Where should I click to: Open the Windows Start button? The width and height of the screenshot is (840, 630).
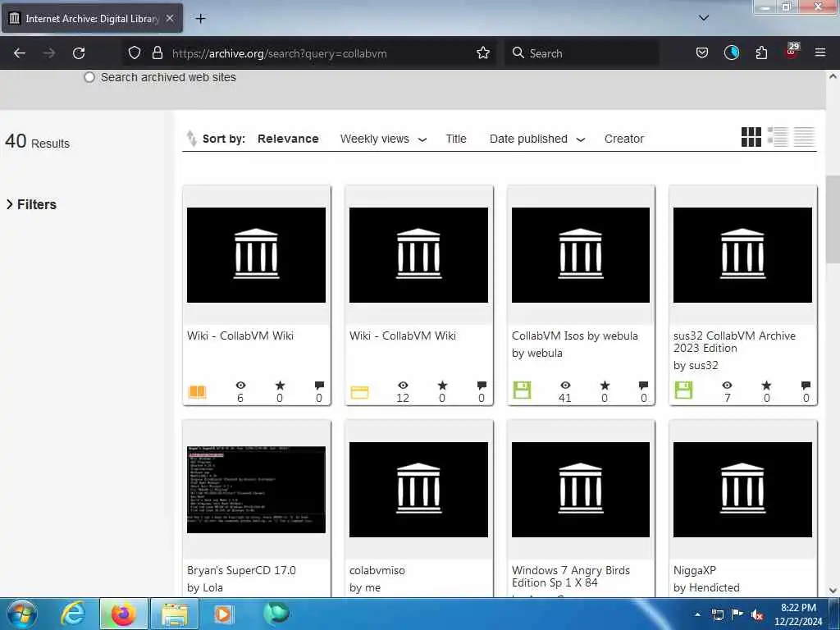tap(21, 614)
